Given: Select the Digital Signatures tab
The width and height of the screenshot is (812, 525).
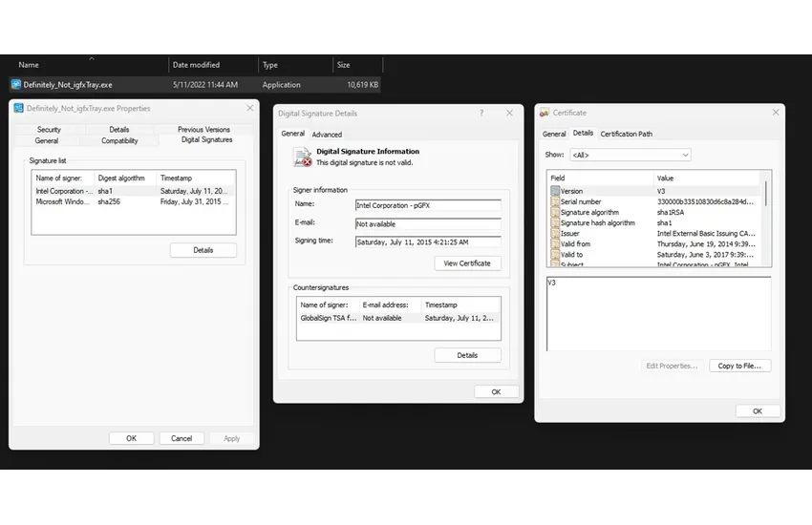Looking at the screenshot, I should coord(206,139).
